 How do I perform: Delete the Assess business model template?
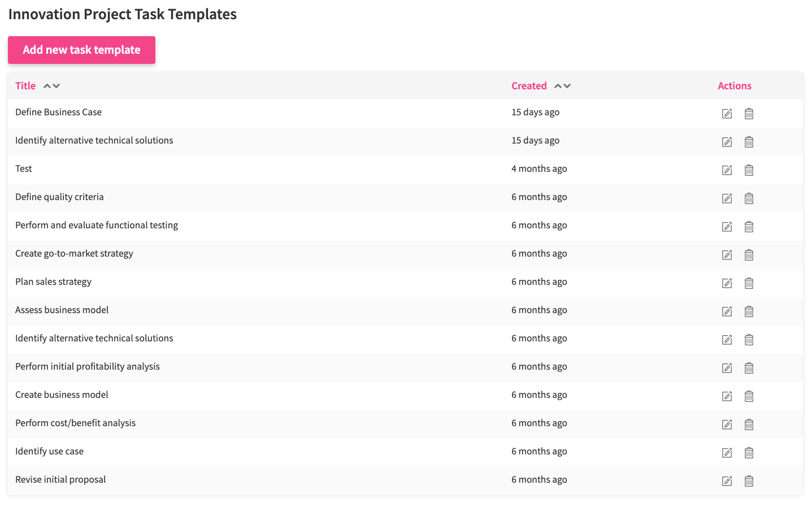click(x=749, y=311)
